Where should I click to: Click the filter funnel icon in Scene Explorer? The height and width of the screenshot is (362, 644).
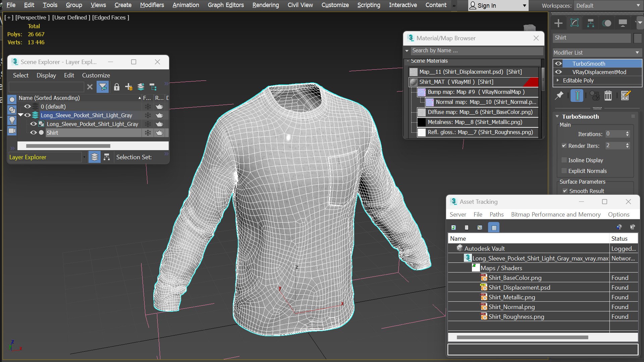103,87
